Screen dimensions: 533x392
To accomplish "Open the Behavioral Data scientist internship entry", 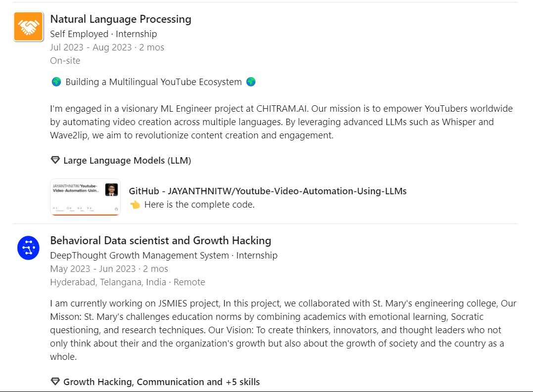I will coord(160,240).
